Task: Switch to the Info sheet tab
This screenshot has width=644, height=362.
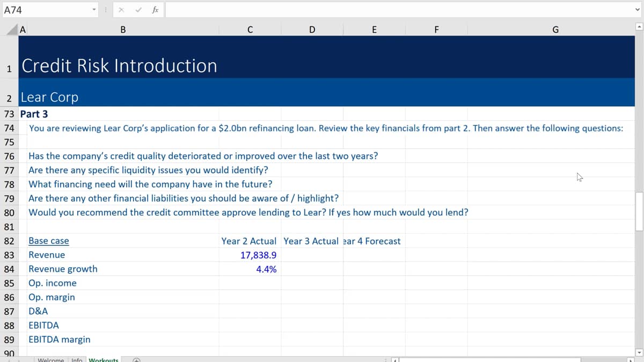Action: click(77, 359)
